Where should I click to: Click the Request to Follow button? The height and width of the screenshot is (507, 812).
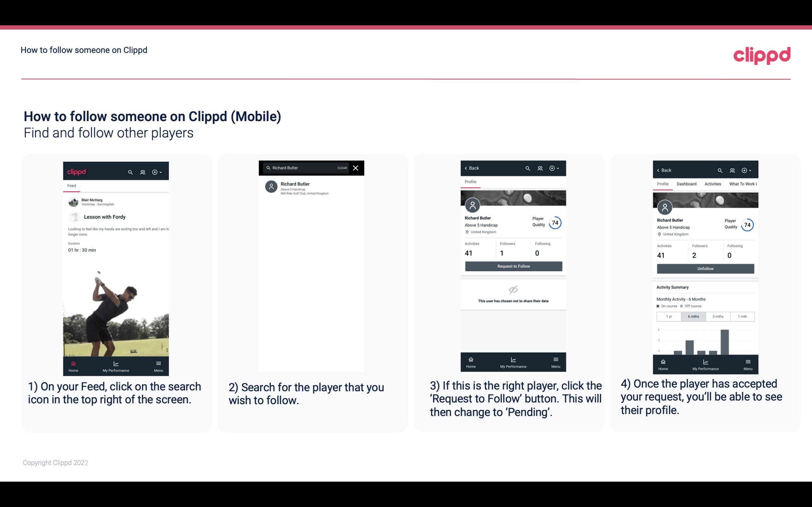(513, 266)
